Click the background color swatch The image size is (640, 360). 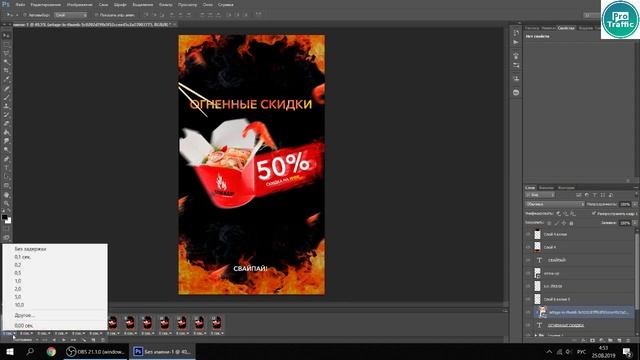point(9,221)
